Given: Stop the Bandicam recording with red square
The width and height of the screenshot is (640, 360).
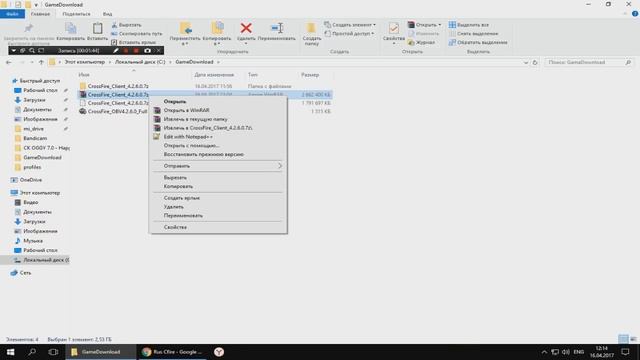Looking at the screenshot, I should pyautogui.click(x=136, y=51).
